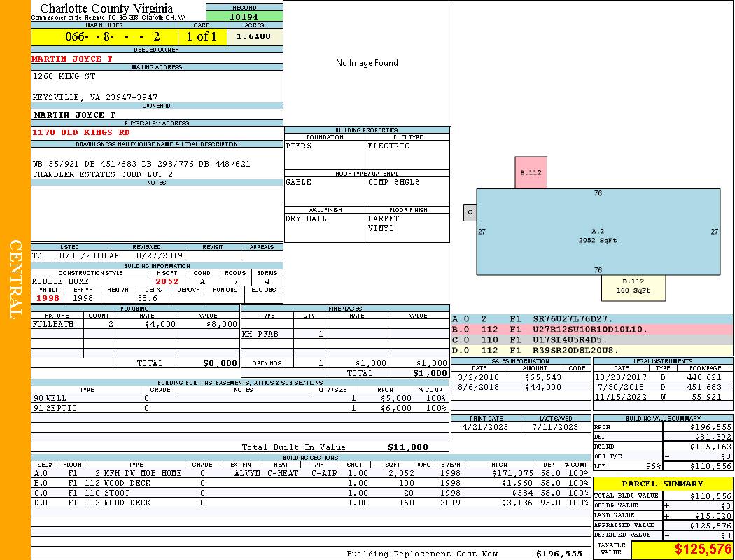735x560 pixels.
Task: Click DEP summary value $81,392
Action: click(713, 437)
